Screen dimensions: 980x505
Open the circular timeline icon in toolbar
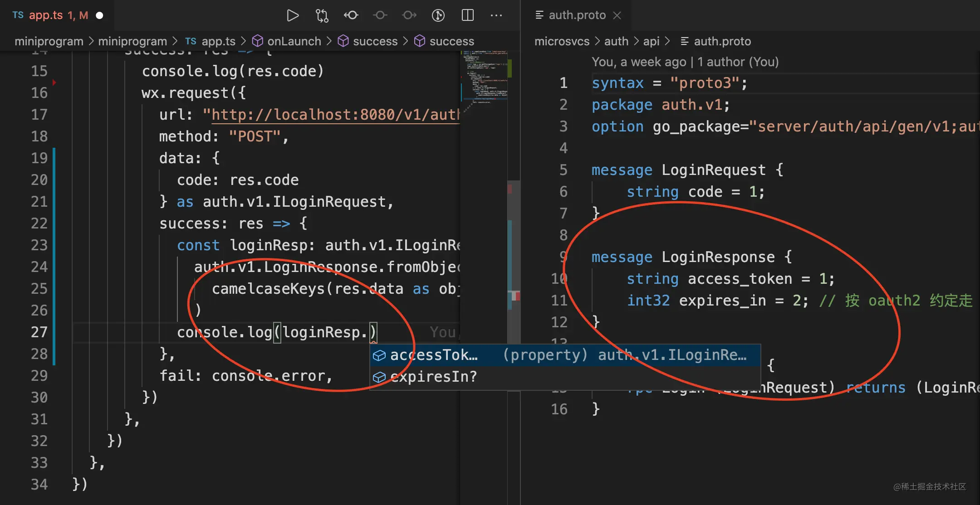pyautogui.click(x=438, y=15)
